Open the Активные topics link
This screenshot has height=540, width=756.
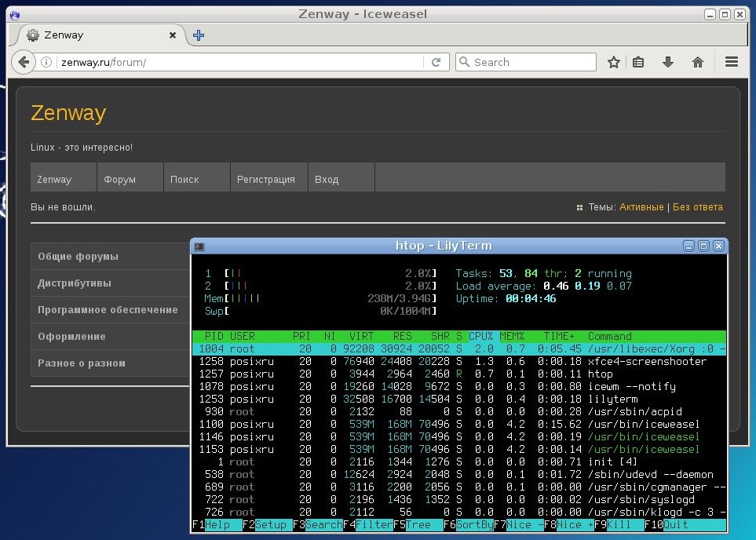tap(641, 207)
